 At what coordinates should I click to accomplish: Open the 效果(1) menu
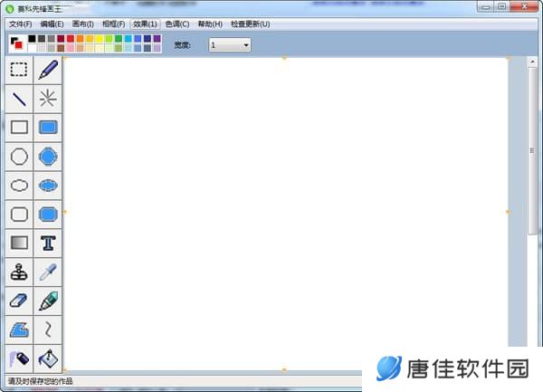(x=145, y=24)
